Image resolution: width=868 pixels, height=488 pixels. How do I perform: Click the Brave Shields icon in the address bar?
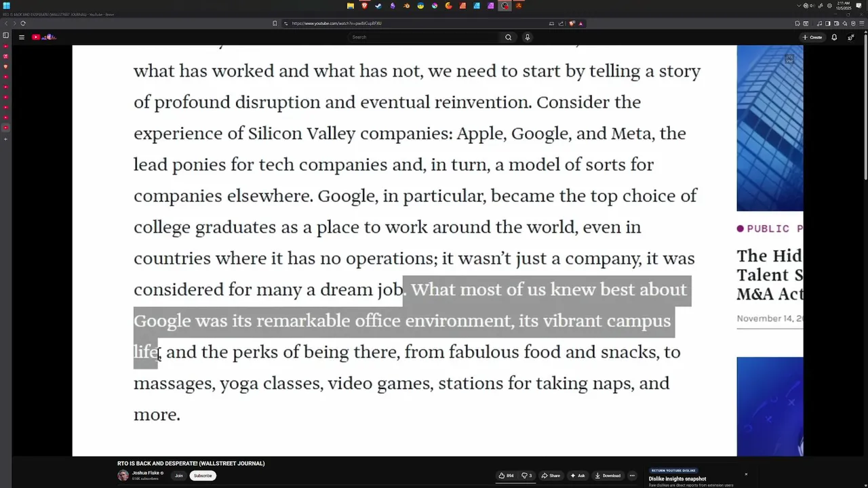point(572,23)
